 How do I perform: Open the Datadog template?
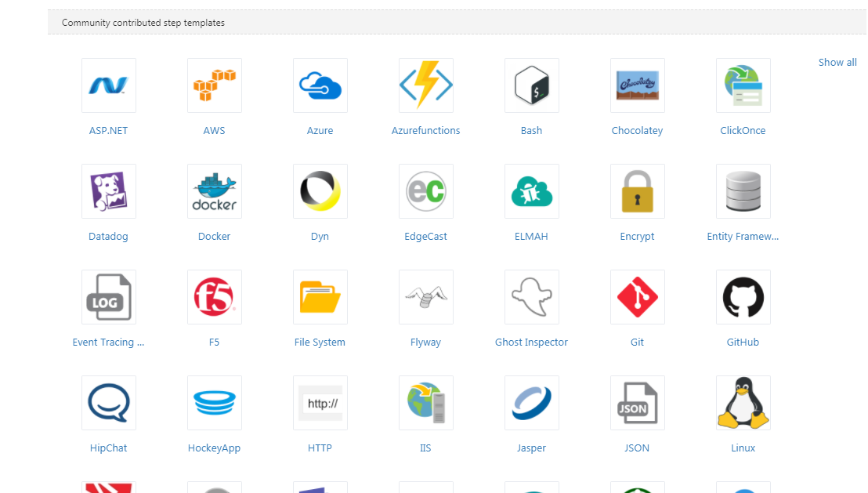[108, 191]
